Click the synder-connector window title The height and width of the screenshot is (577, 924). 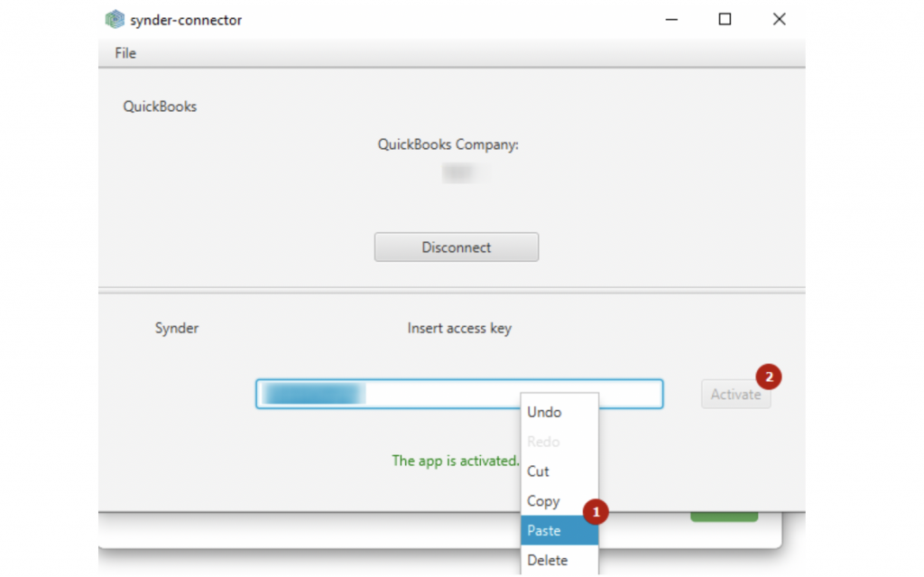pyautogui.click(x=186, y=20)
